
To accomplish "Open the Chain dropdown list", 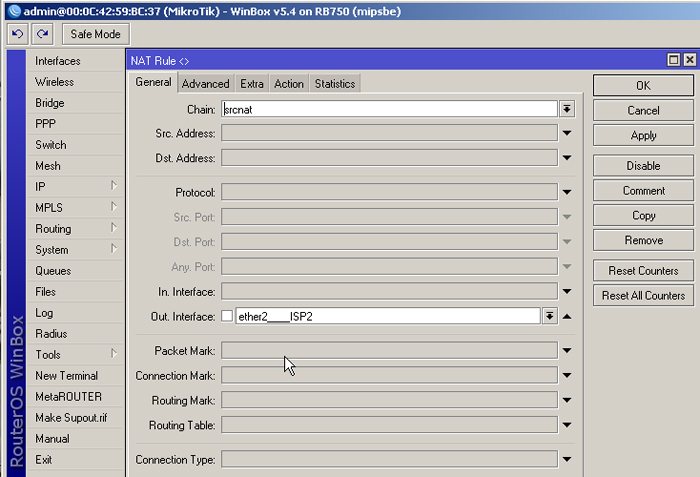I will click(567, 109).
